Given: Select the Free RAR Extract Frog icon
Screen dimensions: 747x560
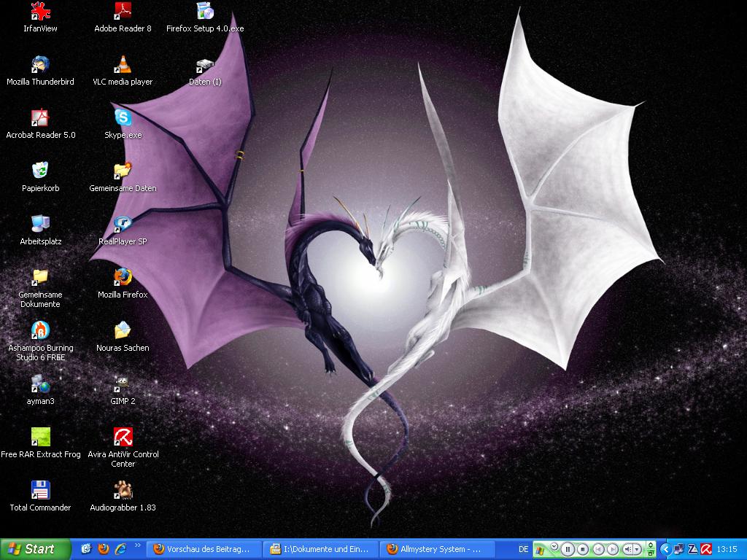Looking at the screenshot, I should coord(41,444).
